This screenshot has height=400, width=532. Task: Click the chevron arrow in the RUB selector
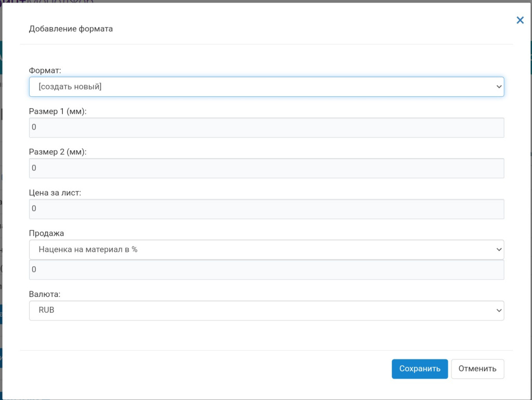click(x=499, y=311)
